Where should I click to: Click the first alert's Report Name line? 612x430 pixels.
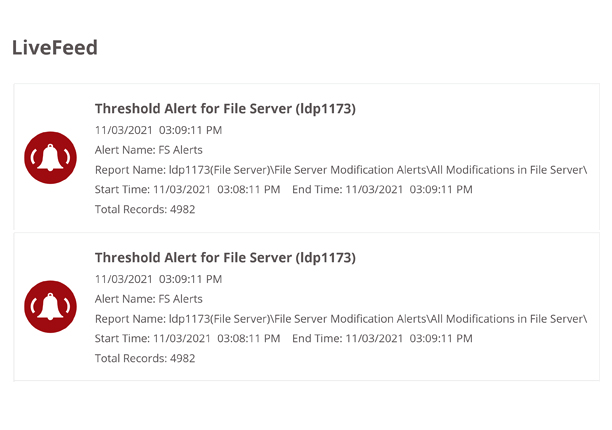coord(341,170)
